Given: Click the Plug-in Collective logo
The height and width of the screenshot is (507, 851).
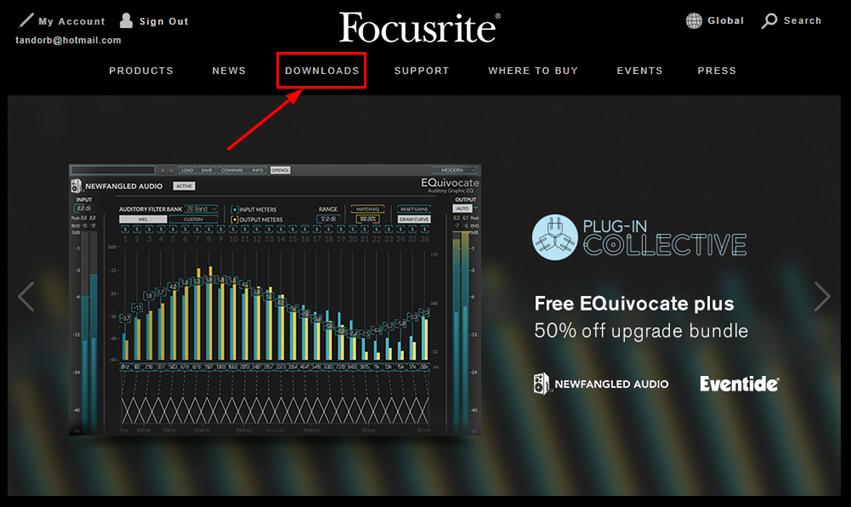Looking at the screenshot, I should coord(639,237).
